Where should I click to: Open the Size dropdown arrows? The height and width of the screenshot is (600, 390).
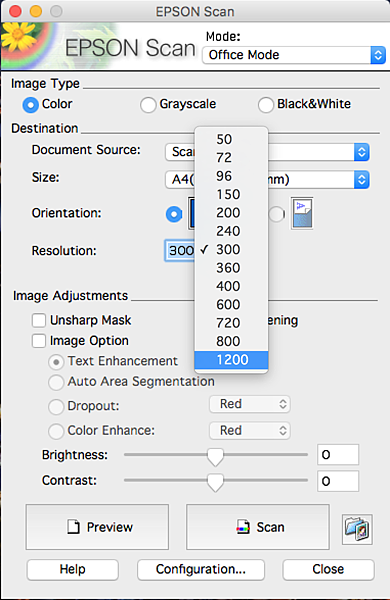pos(361,179)
